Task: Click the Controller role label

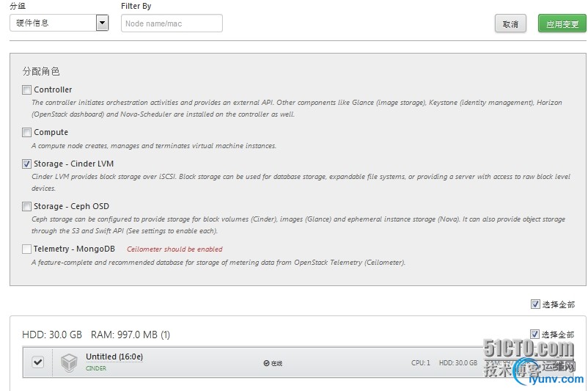Action: [x=53, y=90]
